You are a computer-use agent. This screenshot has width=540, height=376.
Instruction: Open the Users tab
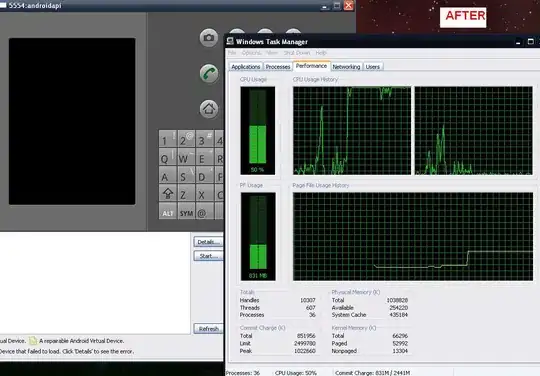373,67
